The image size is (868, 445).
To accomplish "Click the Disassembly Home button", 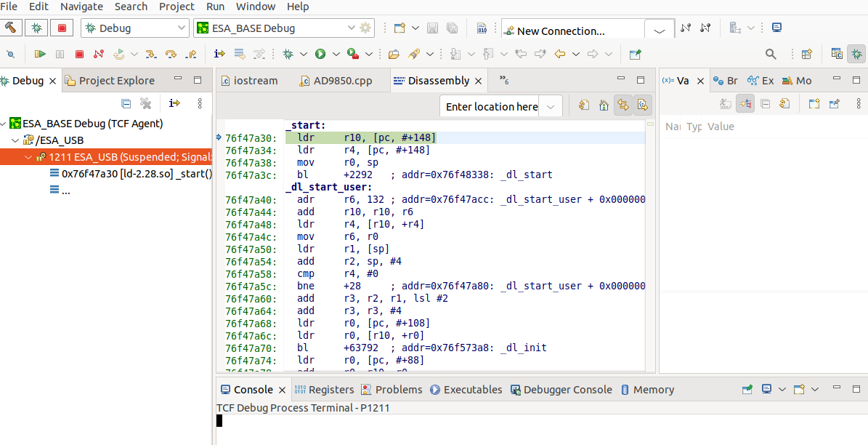I will [x=604, y=105].
